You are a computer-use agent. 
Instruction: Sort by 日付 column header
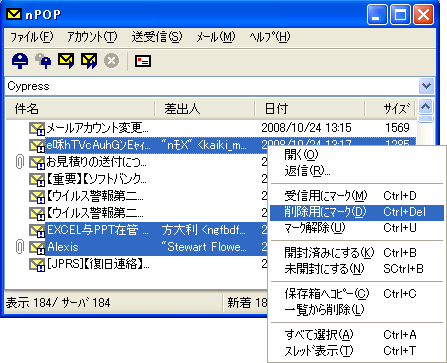310,109
